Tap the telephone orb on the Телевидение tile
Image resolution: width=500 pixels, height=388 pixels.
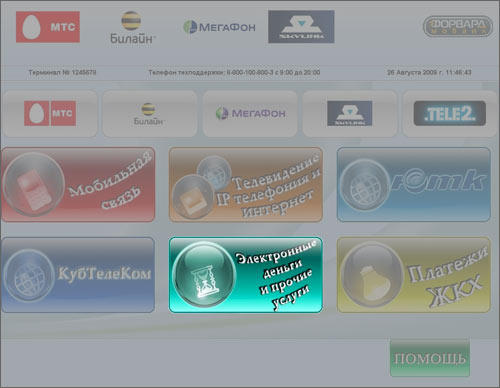click(x=192, y=197)
